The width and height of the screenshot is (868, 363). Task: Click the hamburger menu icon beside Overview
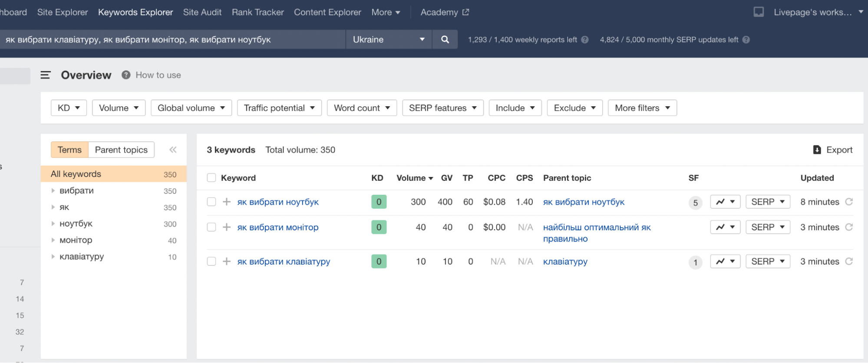tap(46, 75)
